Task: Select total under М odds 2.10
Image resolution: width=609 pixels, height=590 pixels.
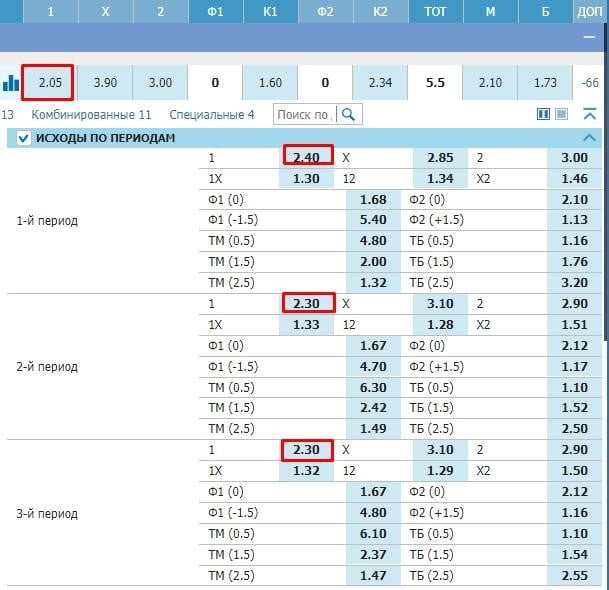Action: click(490, 83)
